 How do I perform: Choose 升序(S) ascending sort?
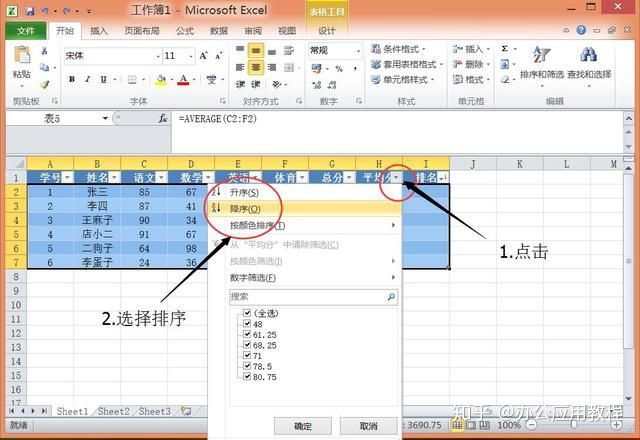pyautogui.click(x=304, y=192)
